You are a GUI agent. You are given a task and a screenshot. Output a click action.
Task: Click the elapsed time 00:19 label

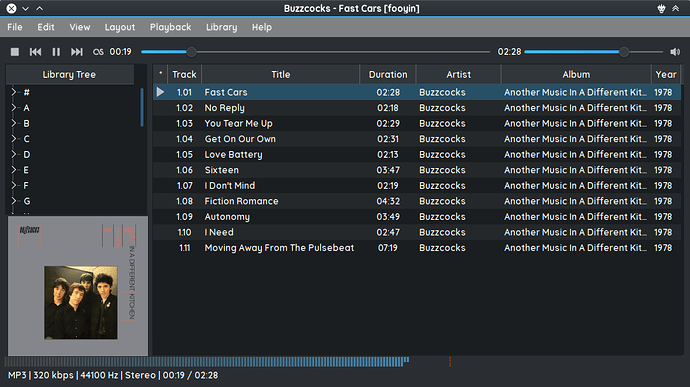point(121,52)
